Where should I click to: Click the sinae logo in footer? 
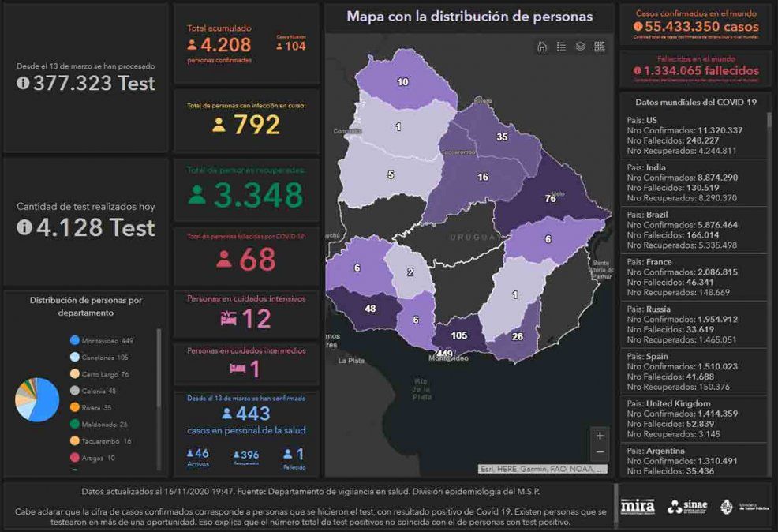[x=687, y=507]
